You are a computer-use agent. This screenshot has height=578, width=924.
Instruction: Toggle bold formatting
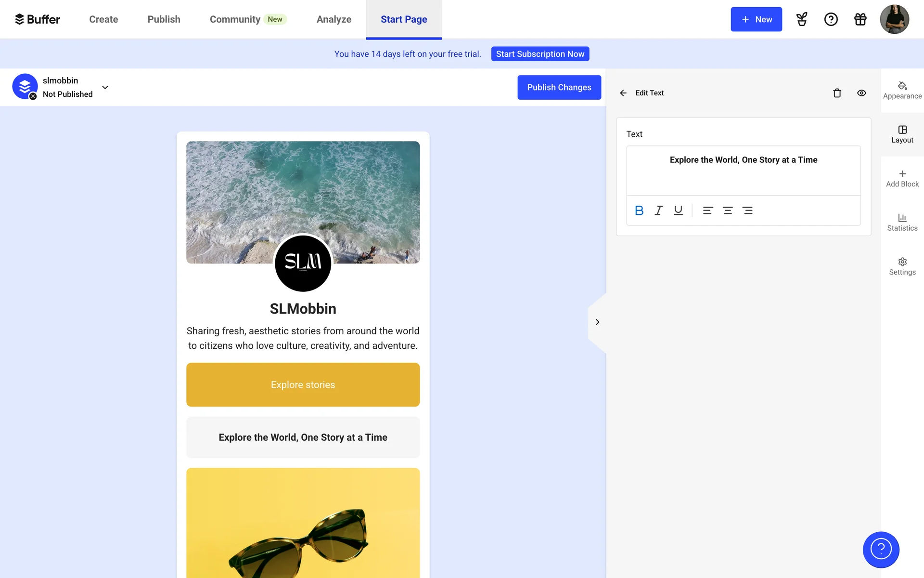639,210
